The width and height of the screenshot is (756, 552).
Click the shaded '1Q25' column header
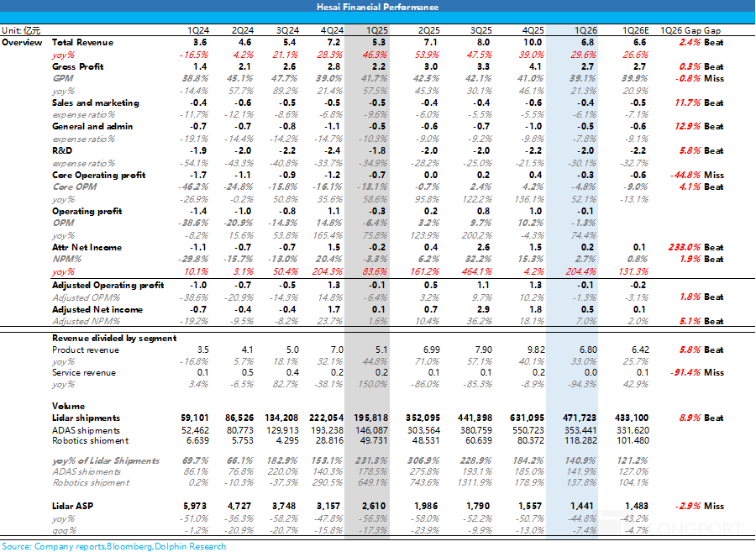coord(376,30)
